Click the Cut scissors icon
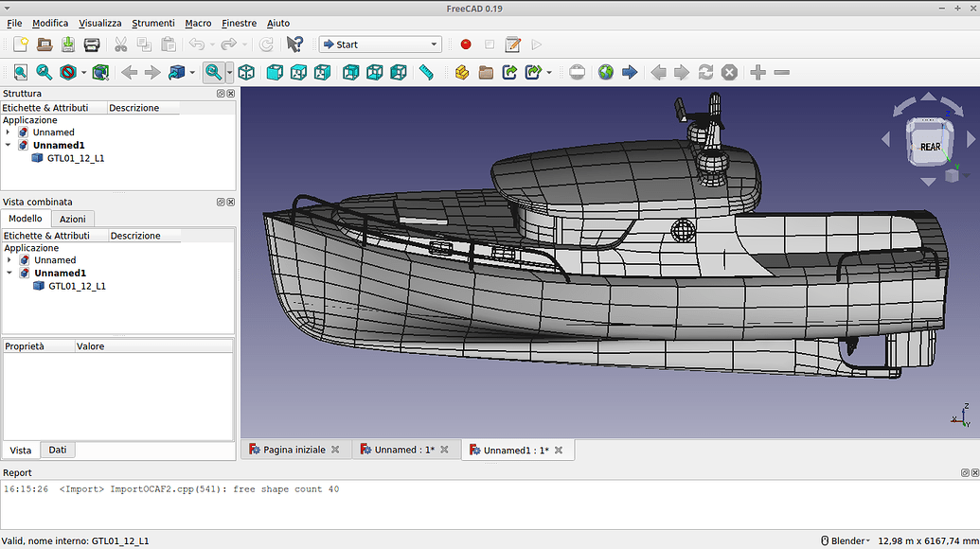Image resolution: width=980 pixels, height=549 pixels. pyautogui.click(x=120, y=44)
